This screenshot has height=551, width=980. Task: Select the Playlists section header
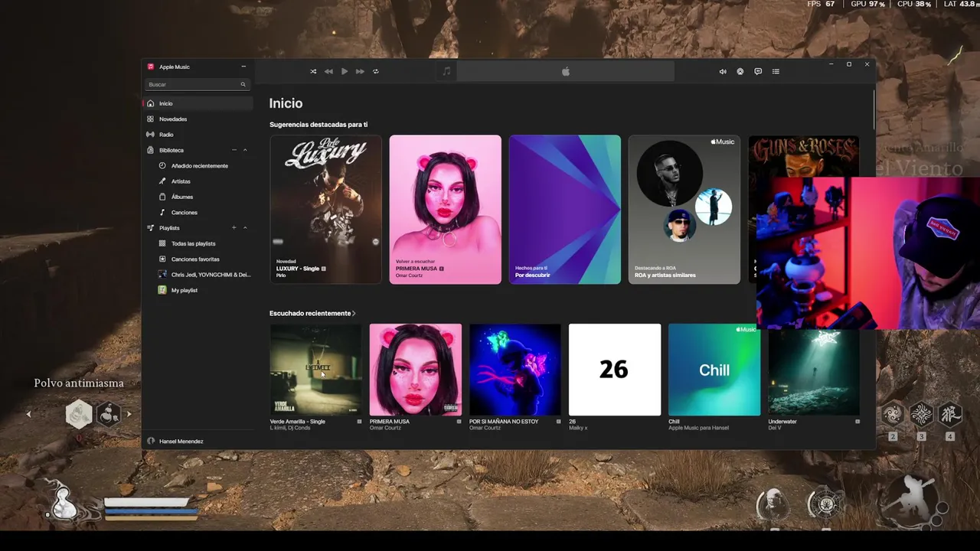(169, 228)
